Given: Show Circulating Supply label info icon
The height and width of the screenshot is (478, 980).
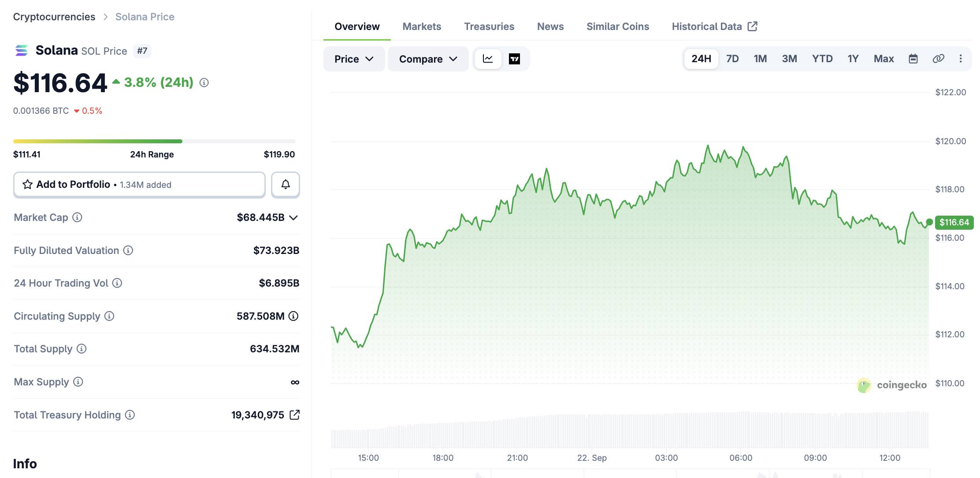Looking at the screenshot, I should pos(109,316).
